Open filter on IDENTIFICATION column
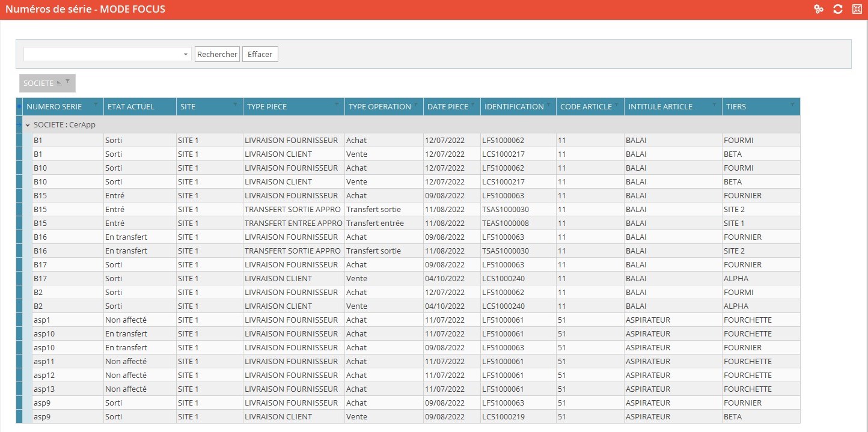 (x=548, y=105)
